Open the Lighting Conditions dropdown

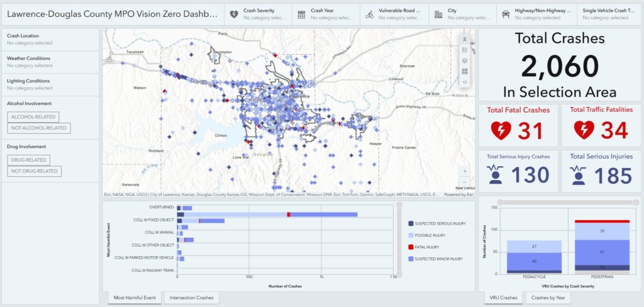(50, 84)
